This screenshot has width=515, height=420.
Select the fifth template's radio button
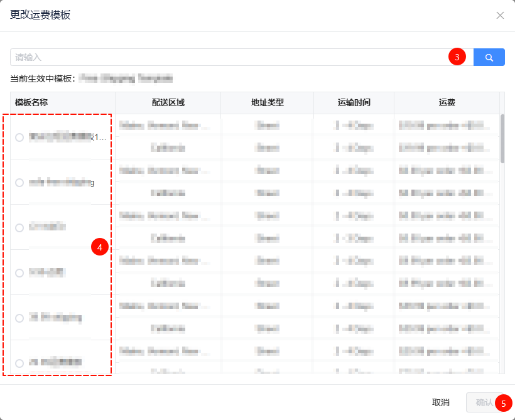pyautogui.click(x=19, y=318)
